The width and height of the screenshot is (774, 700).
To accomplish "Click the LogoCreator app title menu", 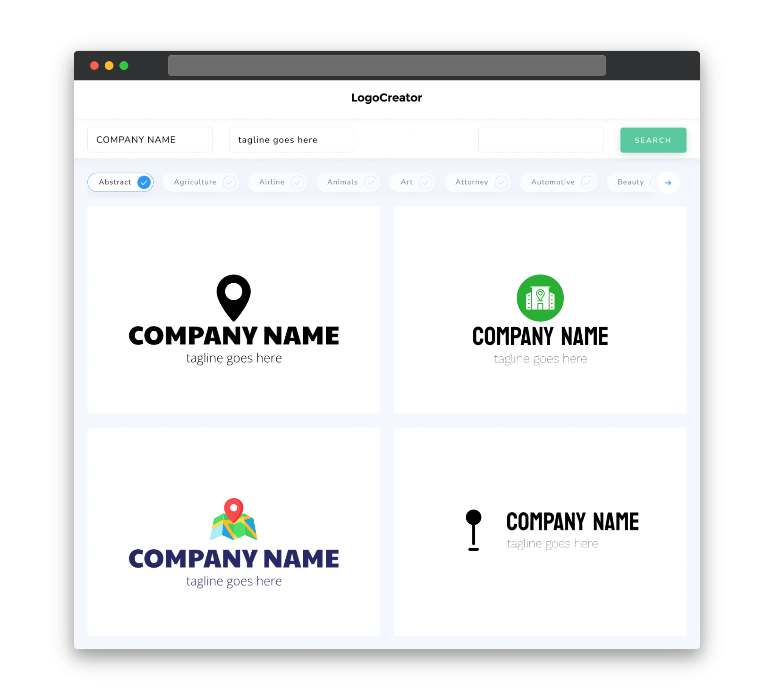I will tap(387, 98).
